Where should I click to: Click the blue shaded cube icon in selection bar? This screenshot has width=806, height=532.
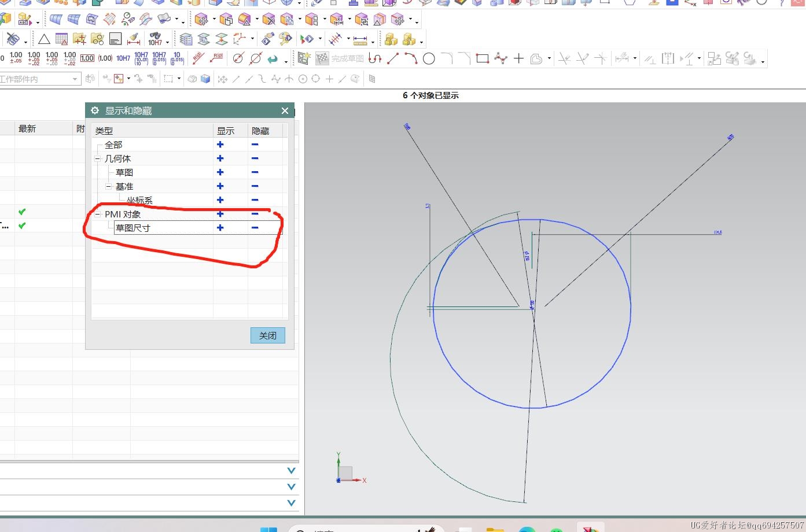click(x=205, y=79)
